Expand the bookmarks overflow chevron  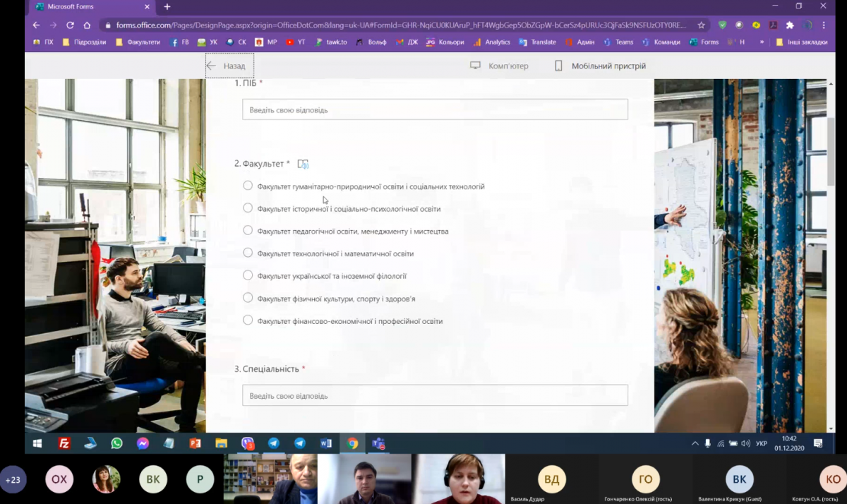[762, 42]
